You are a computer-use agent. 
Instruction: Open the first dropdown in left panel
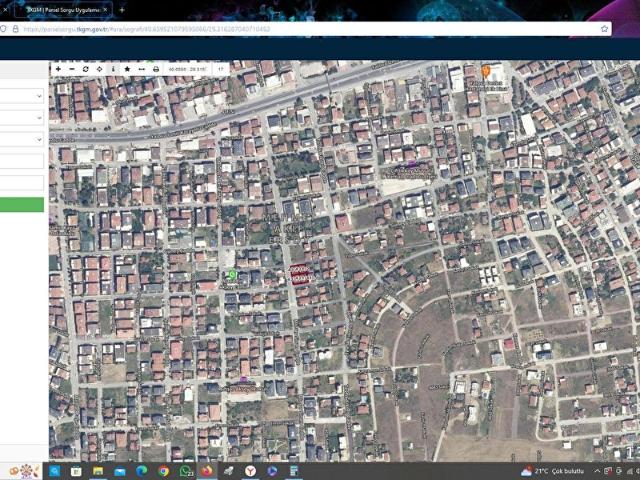pyautogui.click(x=22, y=96)
